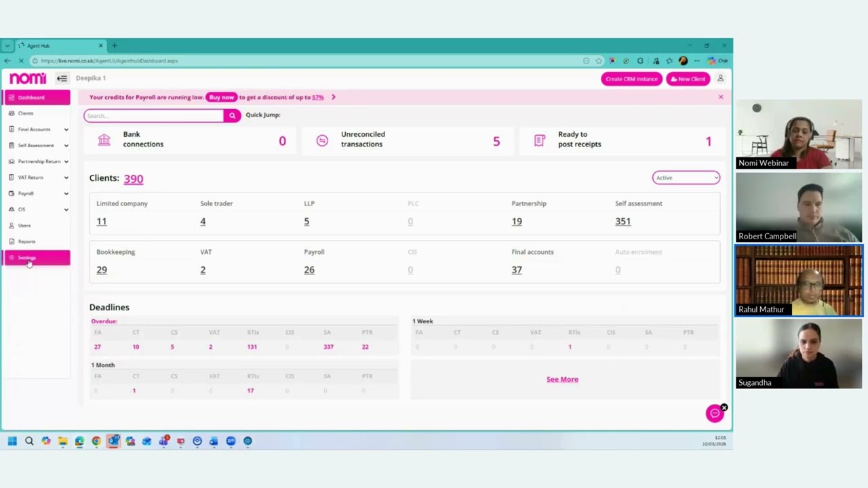Screen dimensions: 868x488
Task: Close the Agent Hub tab
Action: coord(100,45)
